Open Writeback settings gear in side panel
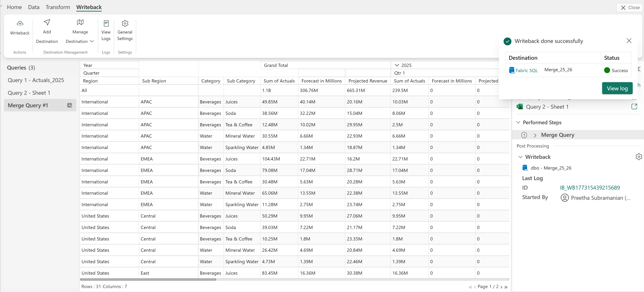This screenshot has height=292, width=644. (x=638, y=157)
